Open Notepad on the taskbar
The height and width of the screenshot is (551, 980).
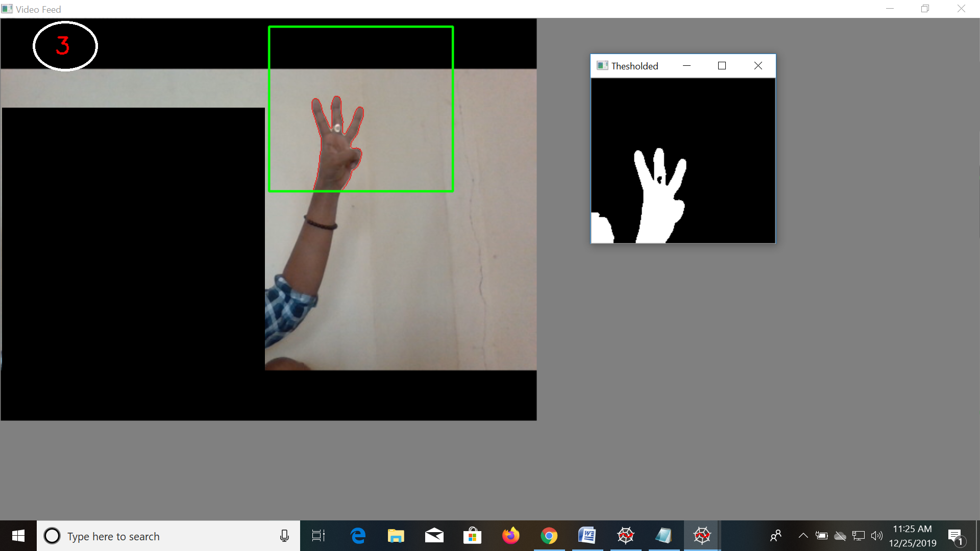664,536
